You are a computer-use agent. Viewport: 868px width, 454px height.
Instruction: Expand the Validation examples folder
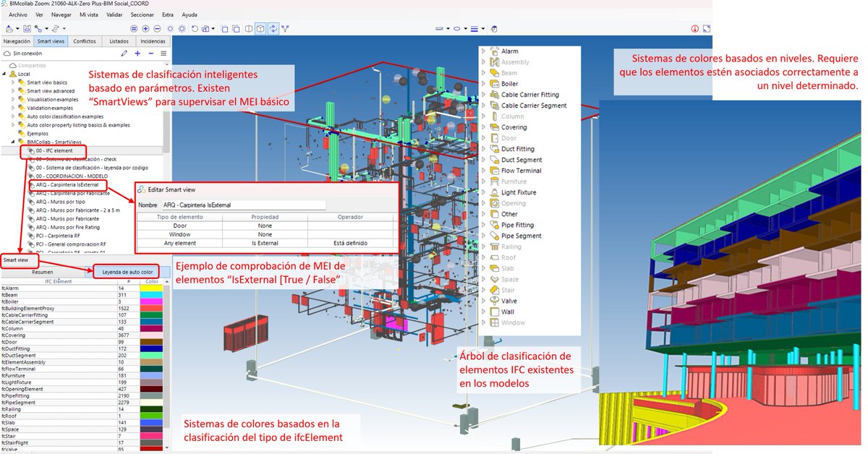pos(13,108)
